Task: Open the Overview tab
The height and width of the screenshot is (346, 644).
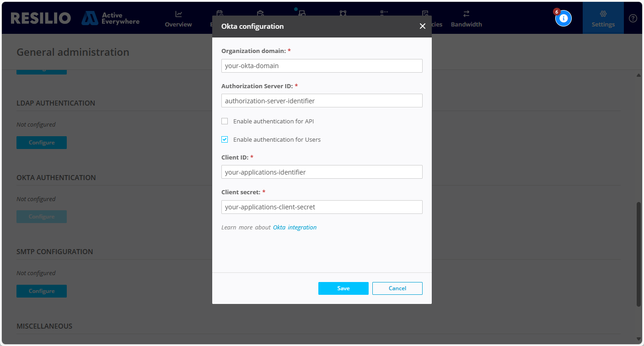Action: coord(178,19)
